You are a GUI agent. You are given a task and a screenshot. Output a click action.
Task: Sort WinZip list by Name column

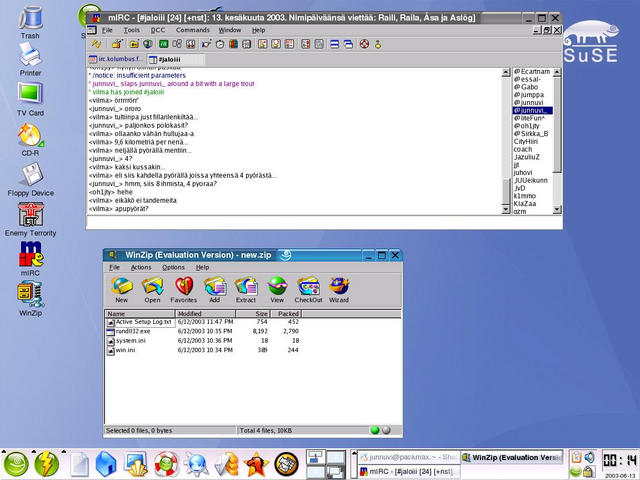140,313
